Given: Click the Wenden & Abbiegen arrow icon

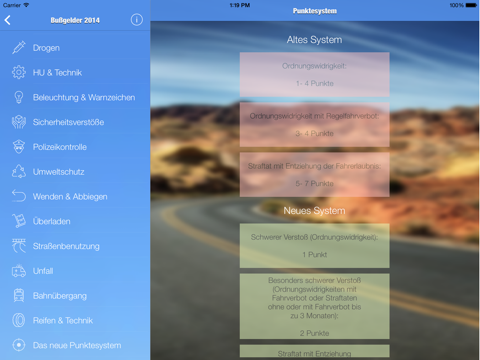Looking at the screenshot, I should (19, 196).
